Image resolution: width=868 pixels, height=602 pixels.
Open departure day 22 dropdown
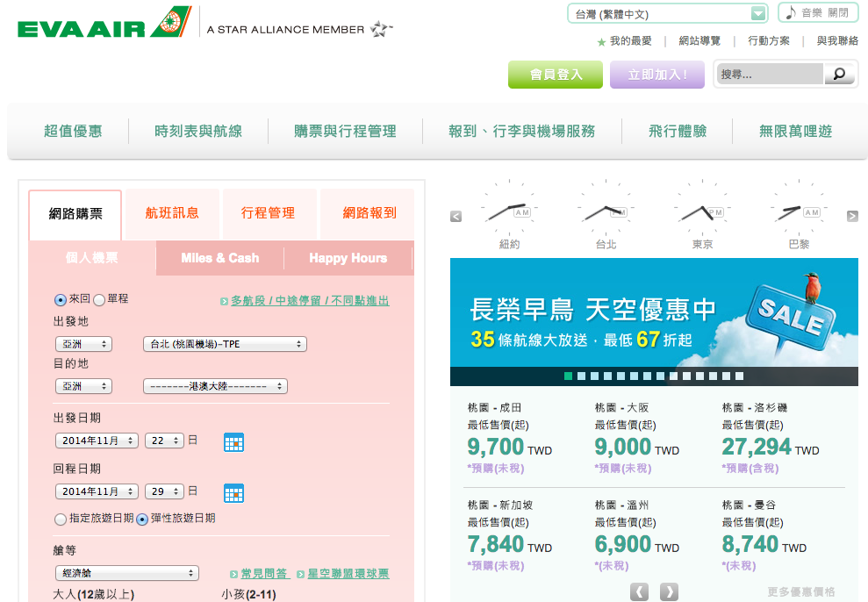[x=164, y=441]
